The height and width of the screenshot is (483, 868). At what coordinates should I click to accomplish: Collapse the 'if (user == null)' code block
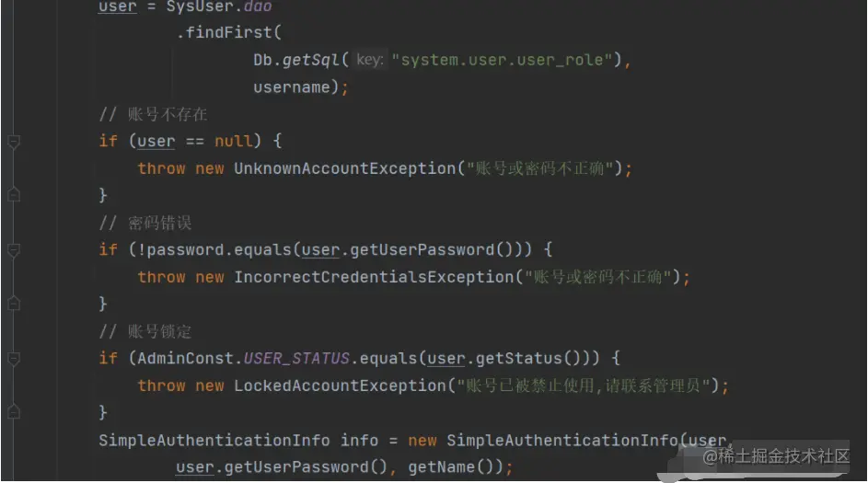[x=14, y=142]
